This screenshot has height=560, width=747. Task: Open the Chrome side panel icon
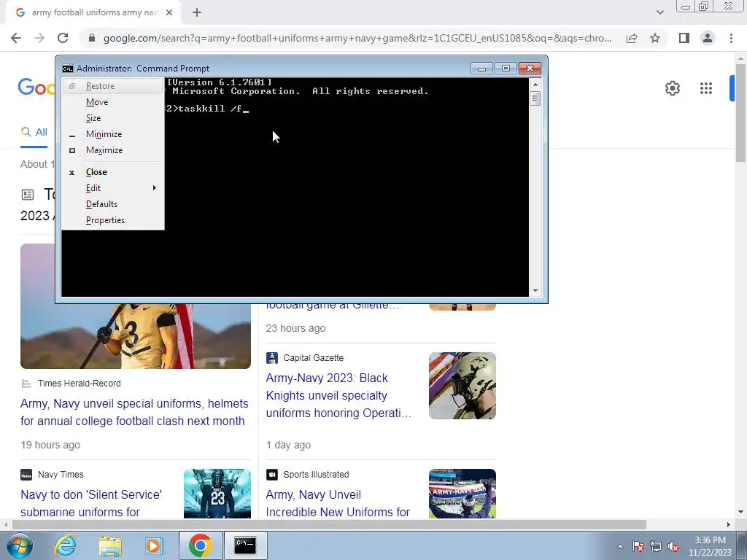click(684, 38)
